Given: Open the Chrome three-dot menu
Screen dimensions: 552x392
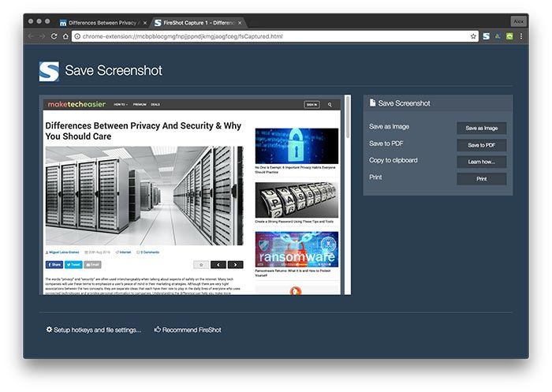Looking at the screenshot, I should (521, 36).
